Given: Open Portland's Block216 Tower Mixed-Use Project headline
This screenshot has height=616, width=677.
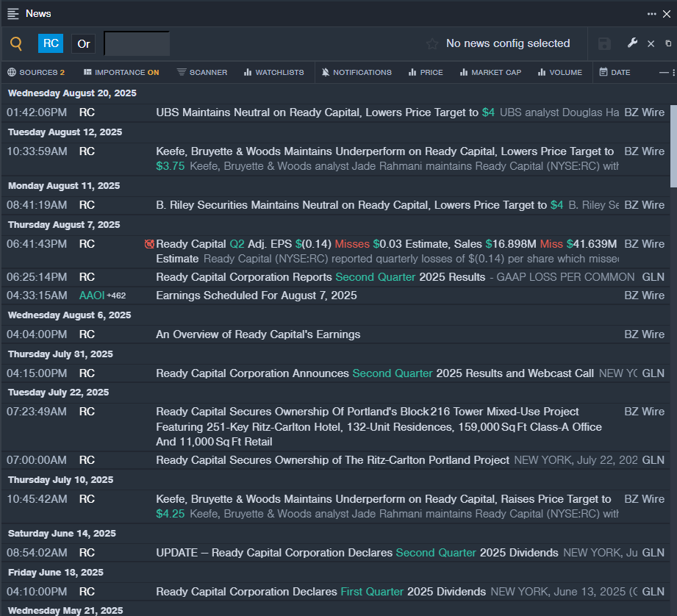Looking at the screenshot, I should pyautogui.click(x=379, y=426).
